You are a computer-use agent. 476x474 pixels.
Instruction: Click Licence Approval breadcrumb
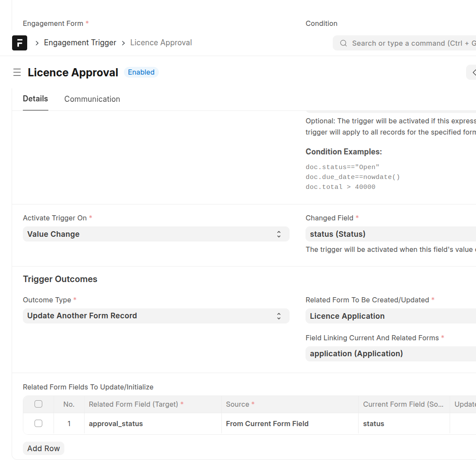point(161,43)
